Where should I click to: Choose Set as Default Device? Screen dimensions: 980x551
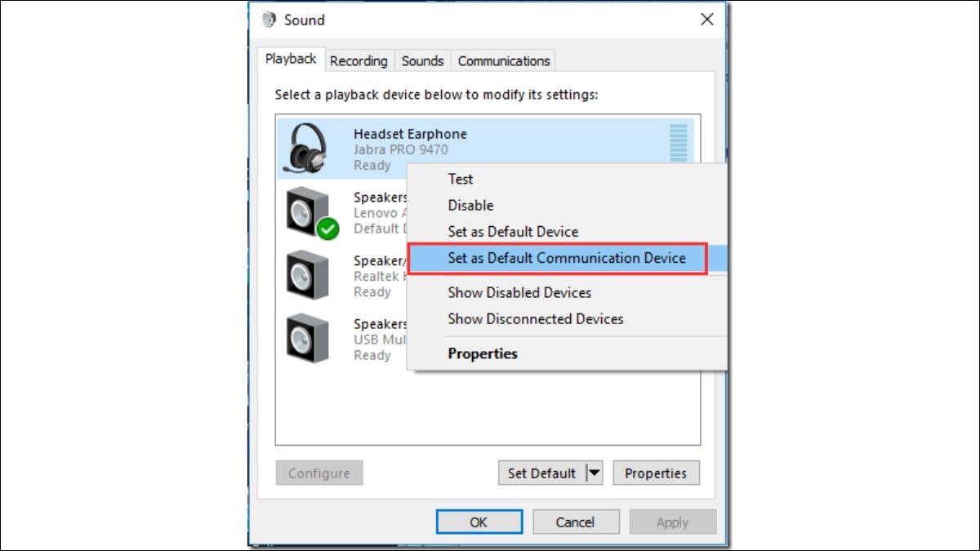pos(513,232)
